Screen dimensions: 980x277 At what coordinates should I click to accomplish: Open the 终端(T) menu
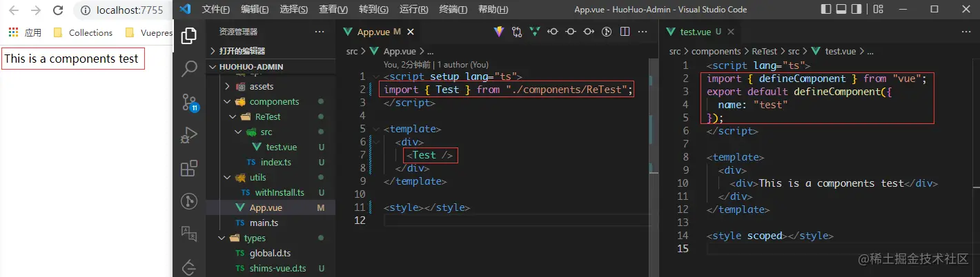pyautogui.click(x=453, y=10)
